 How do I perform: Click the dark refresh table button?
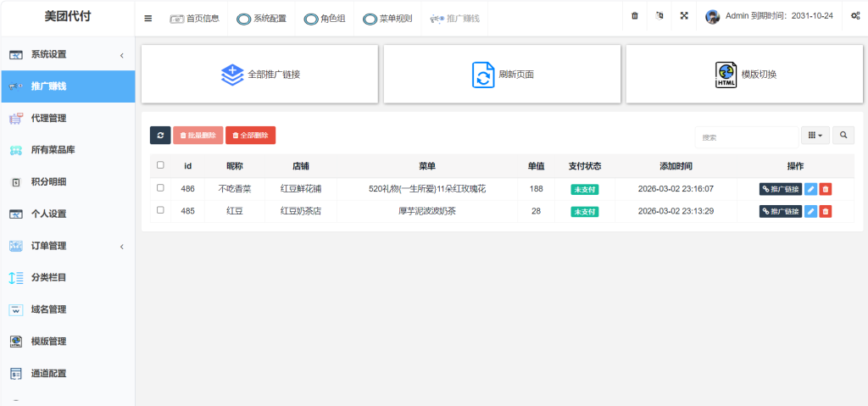coord(160,135)
